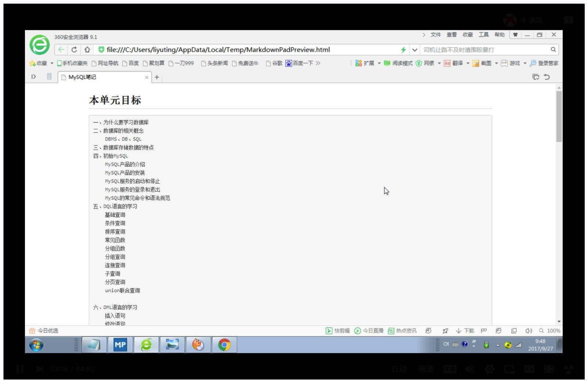Screen dimensions: 588x381
Task: Open 百度一下 bookmark with paw icon
Action: coord(299,63)
